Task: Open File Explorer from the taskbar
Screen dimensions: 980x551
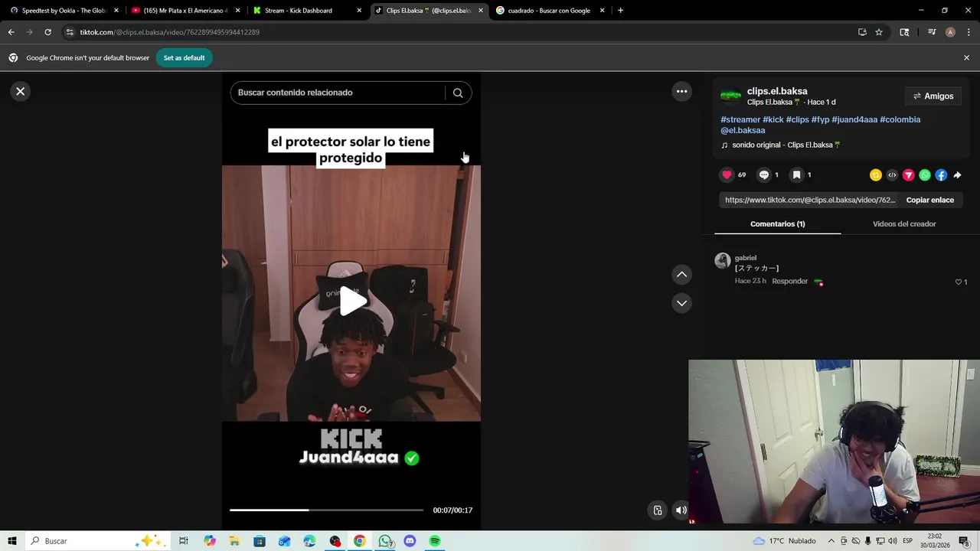Action: pos(234,541)
